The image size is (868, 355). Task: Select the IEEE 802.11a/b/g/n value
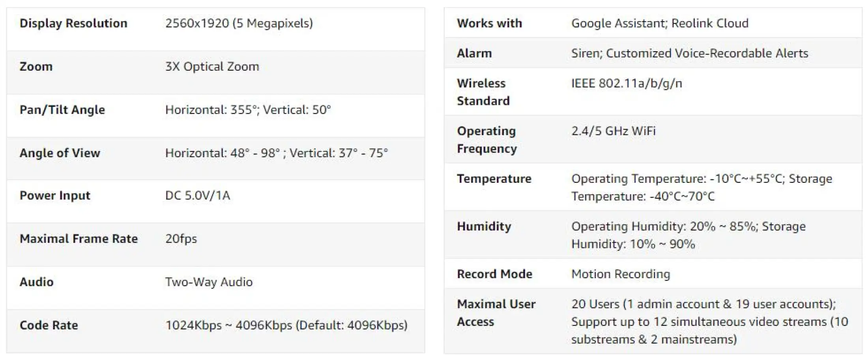tap(626, 84)
